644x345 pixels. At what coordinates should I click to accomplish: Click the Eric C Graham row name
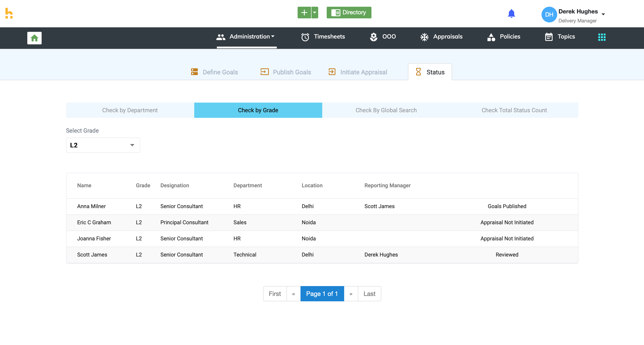coord(94,222)
